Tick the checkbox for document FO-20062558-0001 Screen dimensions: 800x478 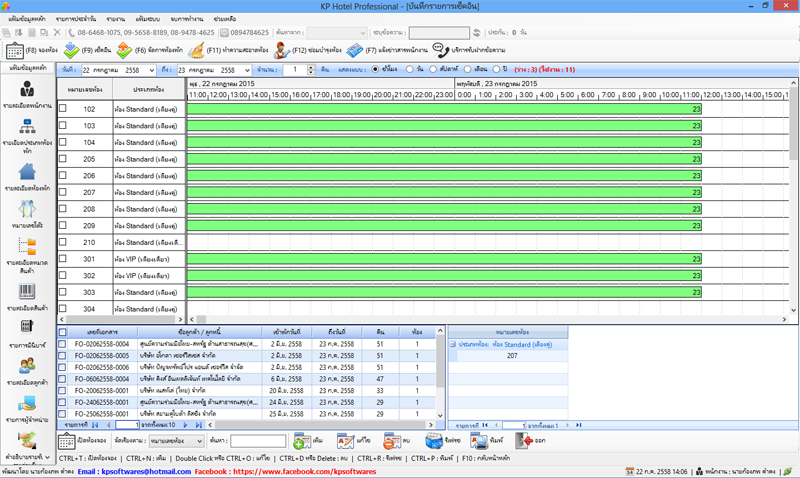[x=62, y=390]
